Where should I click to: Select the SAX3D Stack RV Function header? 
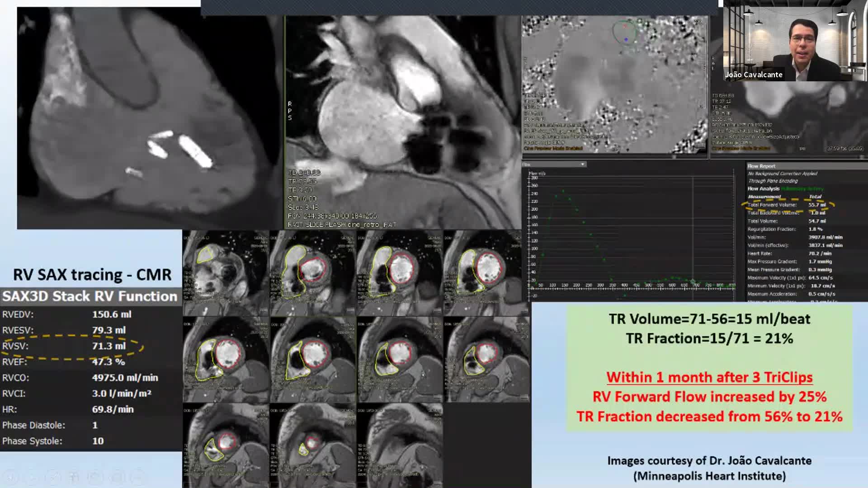pos(90,296)
